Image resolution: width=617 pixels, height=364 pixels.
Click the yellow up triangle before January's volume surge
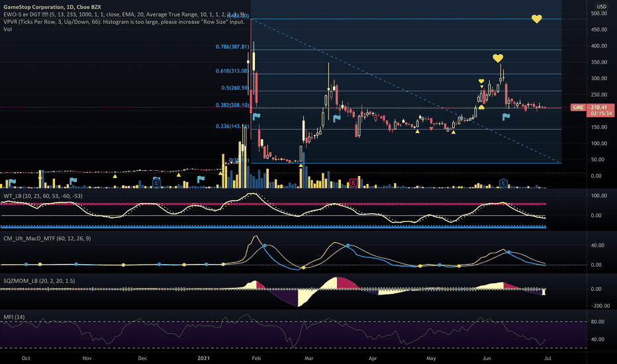click(220, 173)
